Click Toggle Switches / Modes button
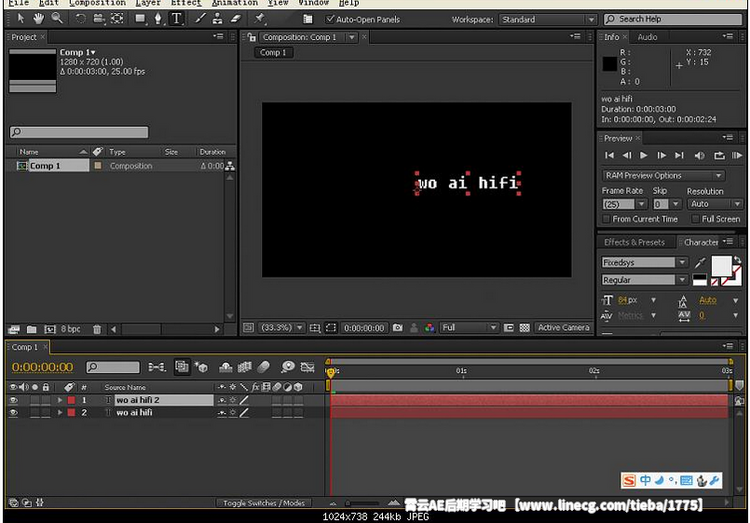This screenshot has height=523, width=750. 264,503
